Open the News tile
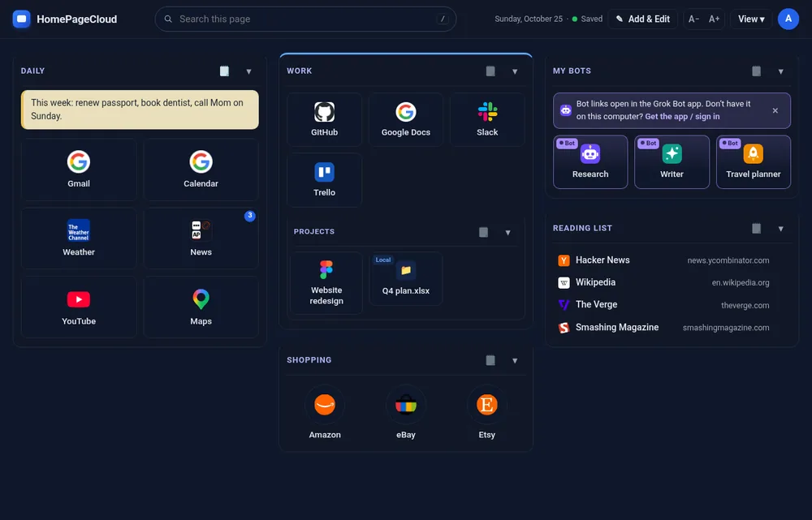812x520 pixels. coord(201,239)
